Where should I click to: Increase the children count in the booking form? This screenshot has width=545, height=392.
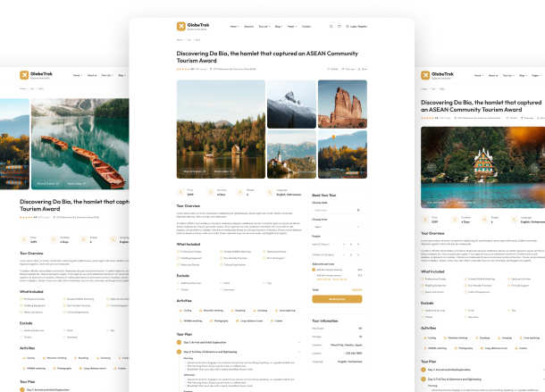358,254
